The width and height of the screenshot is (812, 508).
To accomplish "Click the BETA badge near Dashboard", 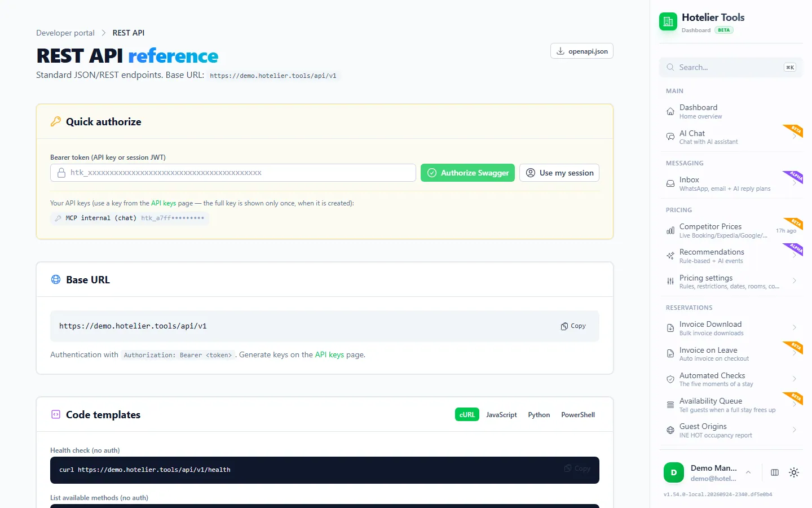I will tap(724, 30).
